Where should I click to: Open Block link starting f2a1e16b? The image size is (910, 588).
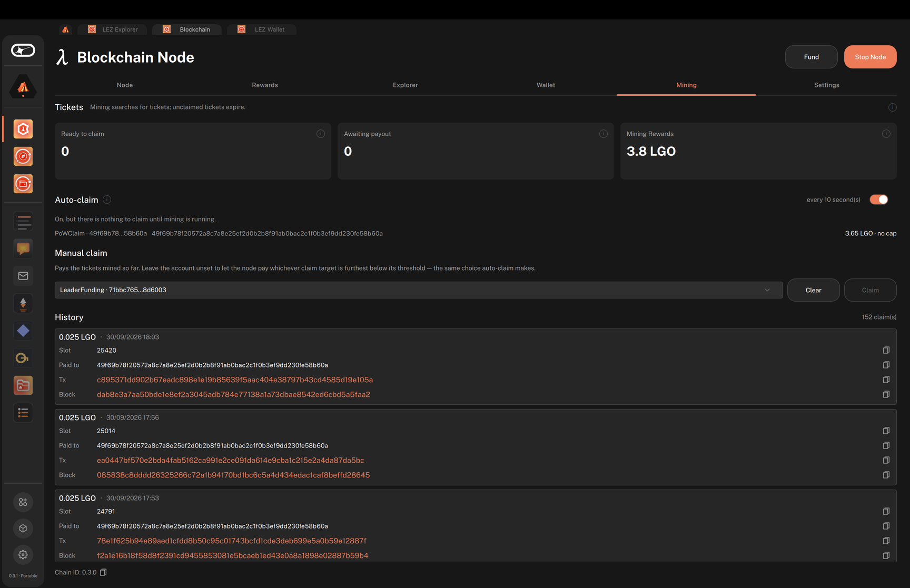(x=233, y=555)
